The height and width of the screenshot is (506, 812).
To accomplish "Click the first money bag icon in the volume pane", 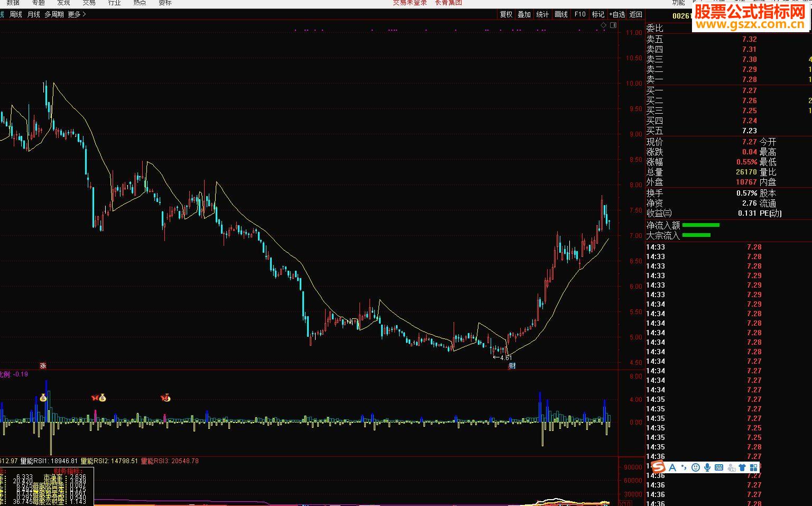I will [x=43, y=398].
